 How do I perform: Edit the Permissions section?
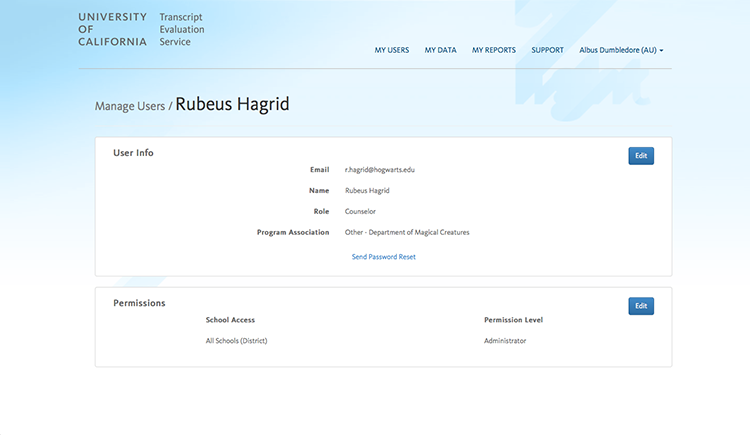click(640, 306)
